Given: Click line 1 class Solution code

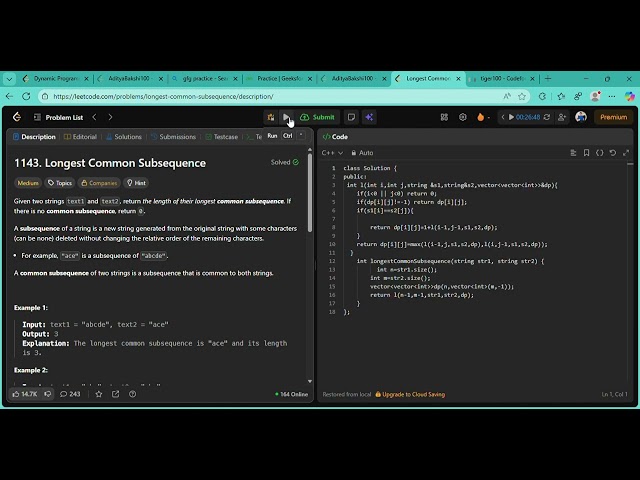Looking at the screenshot, I should point(370,168).
